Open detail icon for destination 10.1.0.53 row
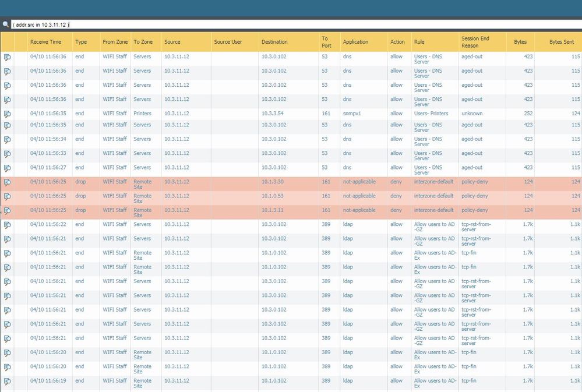Screen dimensions: 582x392 pos(8,196)
